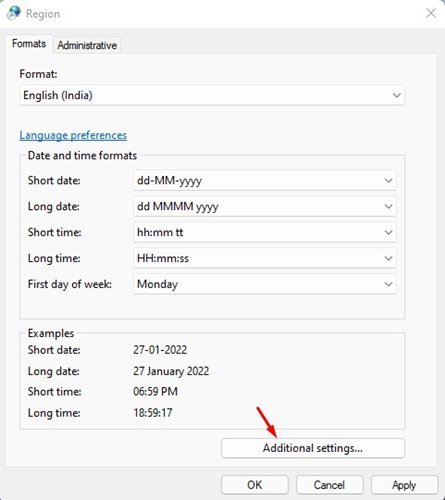Viewport: 445px width, 500px height.
Task: Open the Long date format dropdown
Action: [x=265, y=206]
